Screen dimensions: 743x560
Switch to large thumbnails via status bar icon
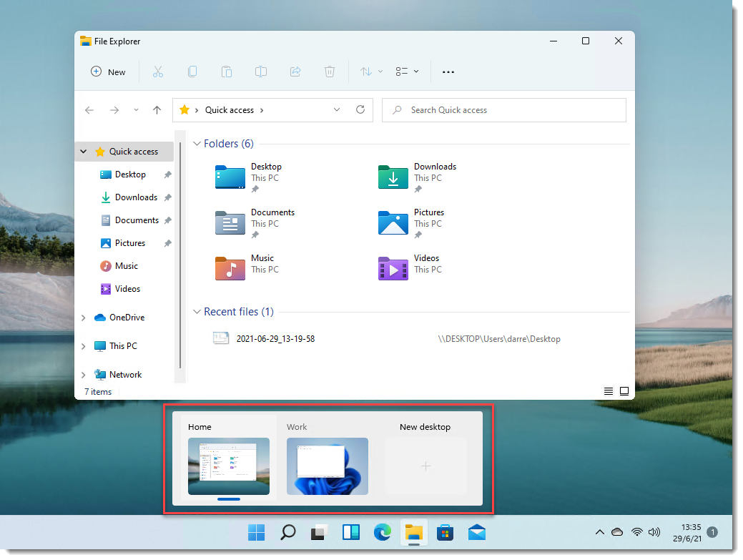pos(624,391)
